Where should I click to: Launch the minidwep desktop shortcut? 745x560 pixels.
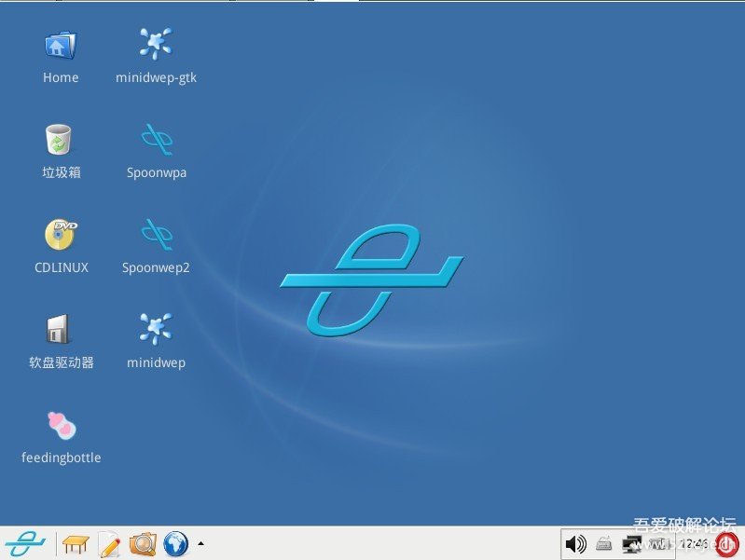[x=156, y=329]
